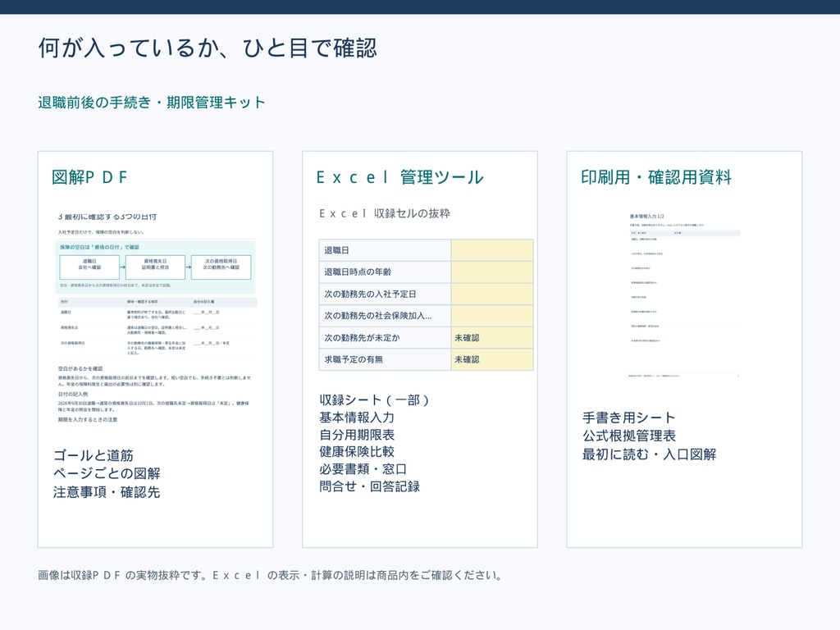
Task: Open the 基本情報入力 1/2 sheet thumbnail
Action: [x=684, y=294]
